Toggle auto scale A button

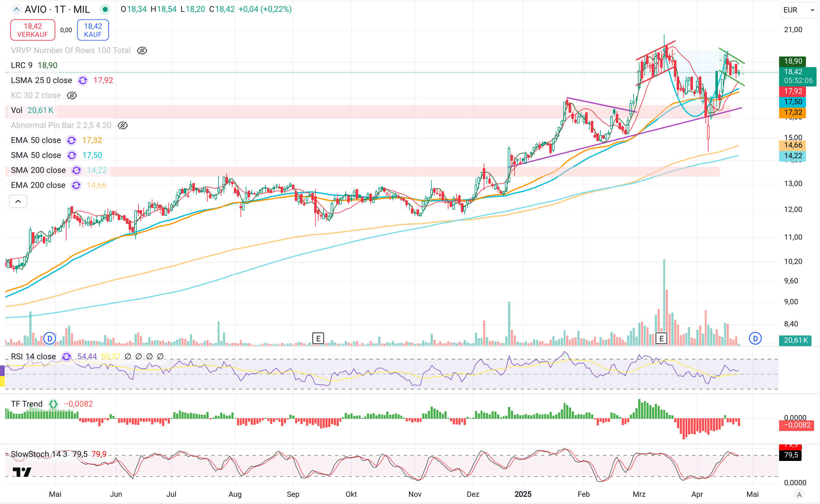(799, 495)
